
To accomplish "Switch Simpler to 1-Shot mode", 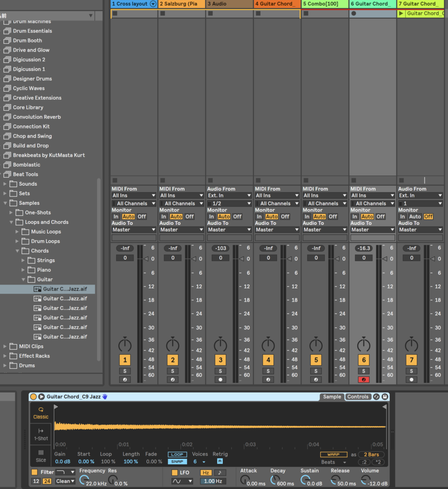I will pos(41,434).
